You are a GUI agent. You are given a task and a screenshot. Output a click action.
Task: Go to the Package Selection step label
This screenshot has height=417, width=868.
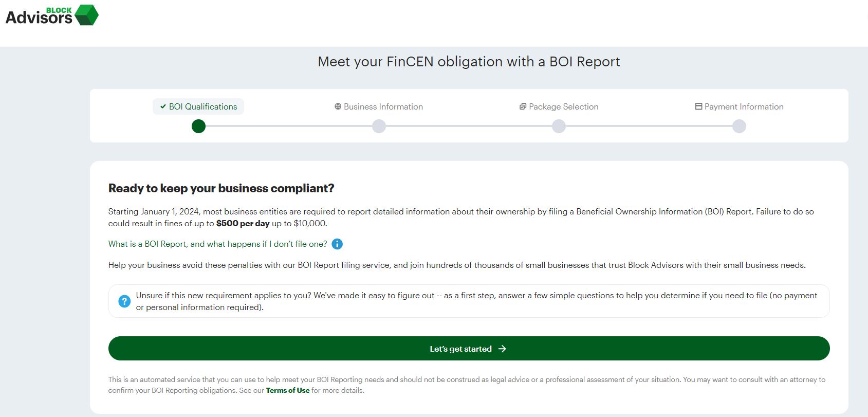563,106
